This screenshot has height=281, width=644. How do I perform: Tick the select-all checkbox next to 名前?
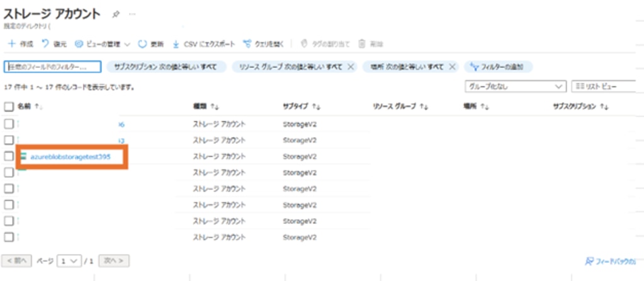(9, 107)
